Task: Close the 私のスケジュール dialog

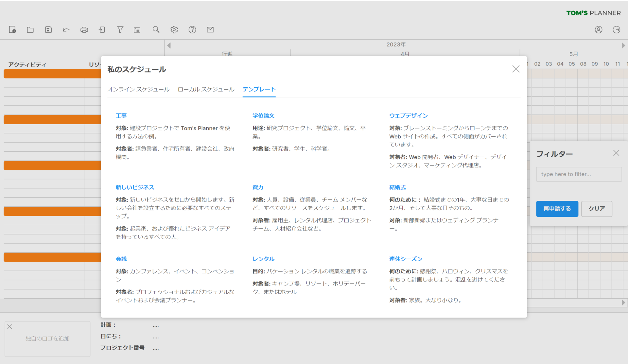Action: point(516,69)
